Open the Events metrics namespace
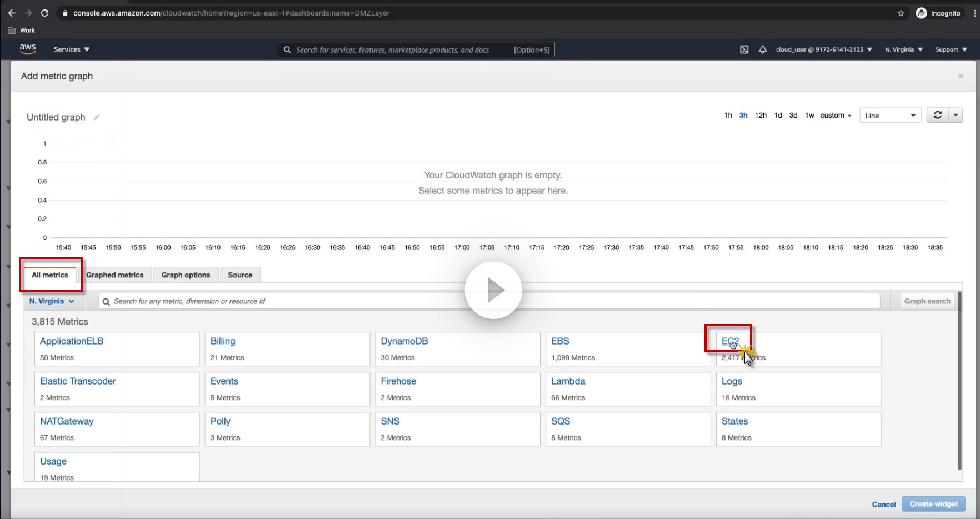Viewport: 980px width, 519px height. pyautogui.click(x=224, y=381)
